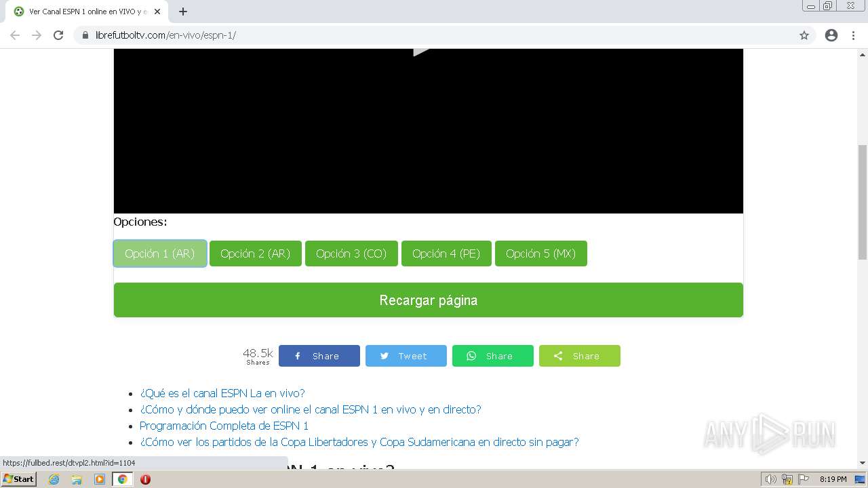Click the scrollbar up arrow
This screenshot has width=868, height=488.
pyautogui.click(x=863, y=54)
